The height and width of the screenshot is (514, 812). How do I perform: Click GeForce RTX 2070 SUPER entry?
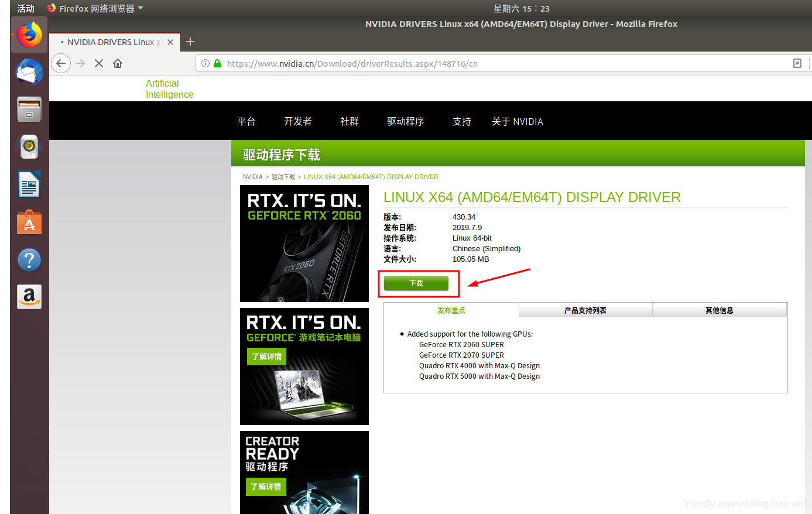click(x=461, y=355)
